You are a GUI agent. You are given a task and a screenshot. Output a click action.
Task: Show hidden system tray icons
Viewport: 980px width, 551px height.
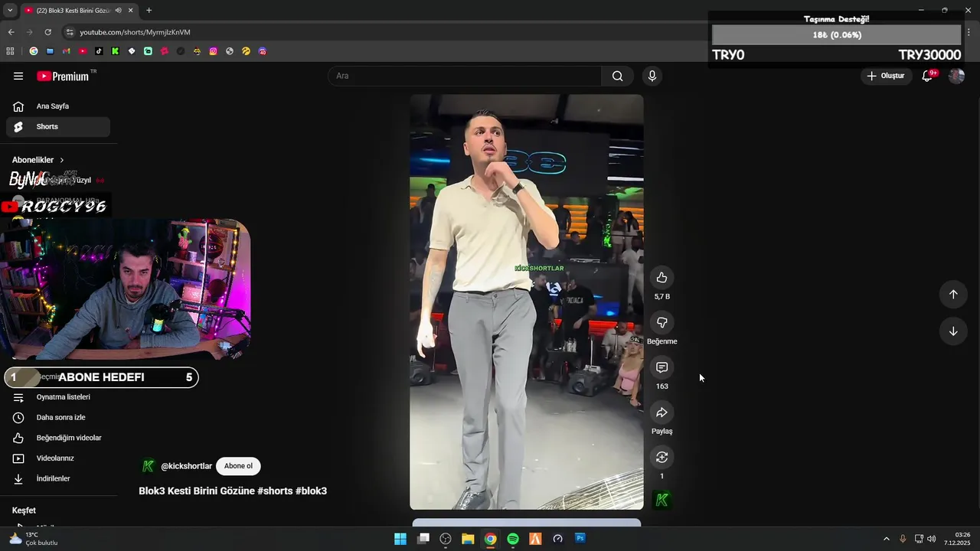(887, 539)
